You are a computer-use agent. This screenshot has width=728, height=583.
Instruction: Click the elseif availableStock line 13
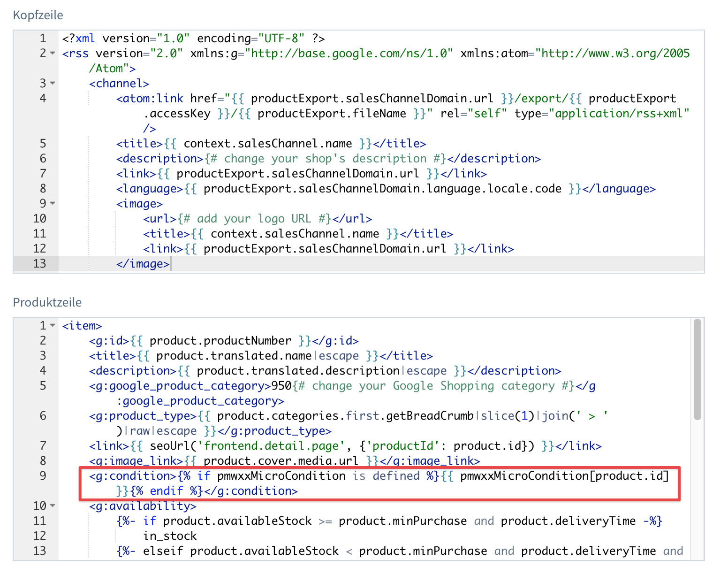[400, 551]
